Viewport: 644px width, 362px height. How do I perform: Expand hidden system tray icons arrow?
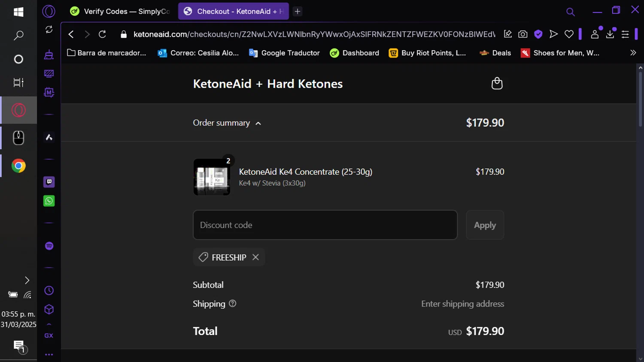click(27, 280)
